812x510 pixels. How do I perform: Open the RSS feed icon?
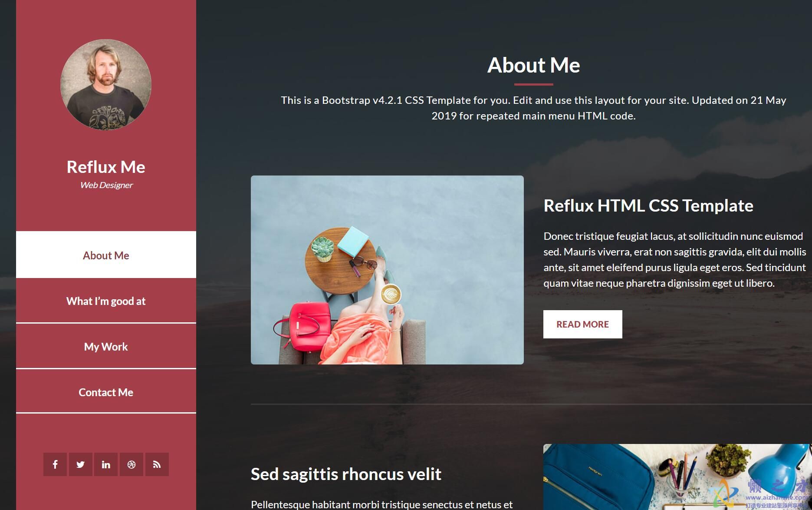157,464
